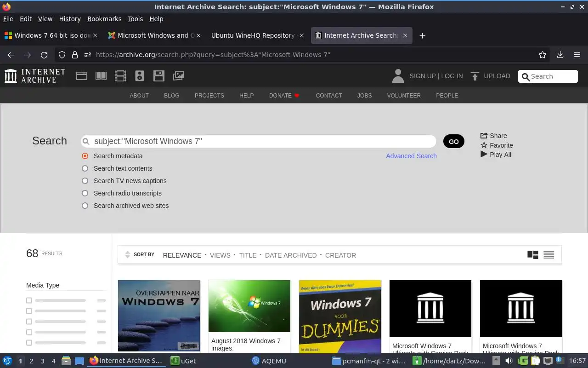Image resolution: width=588 pixels, height=368 pixels.
Task: Sort results by DATE ARCHIVED
Action: [x=291, y=255]
